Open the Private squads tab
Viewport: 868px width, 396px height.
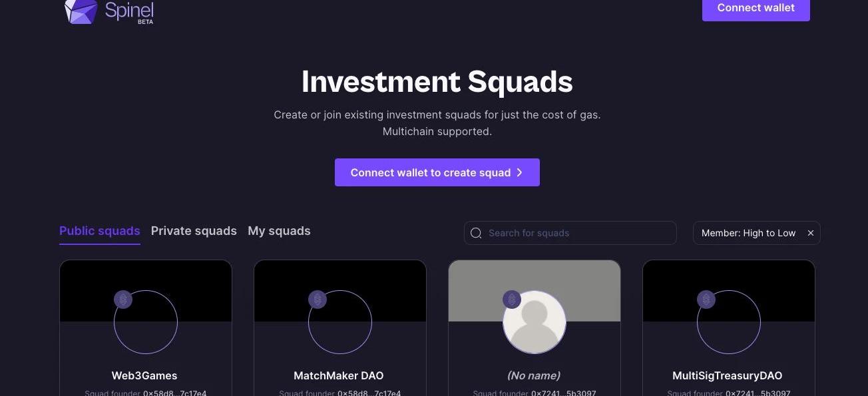(194, 231)
